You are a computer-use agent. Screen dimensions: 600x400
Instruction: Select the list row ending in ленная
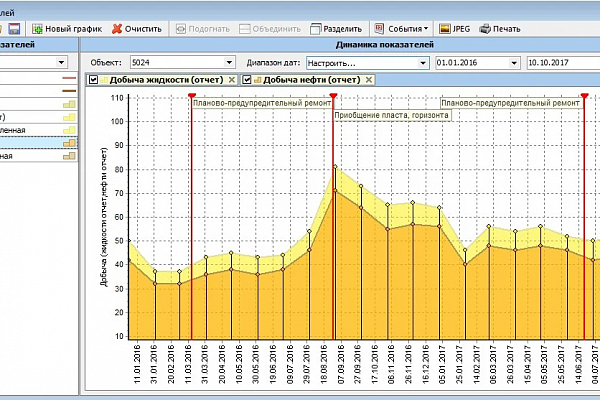[x=38, y=130]
